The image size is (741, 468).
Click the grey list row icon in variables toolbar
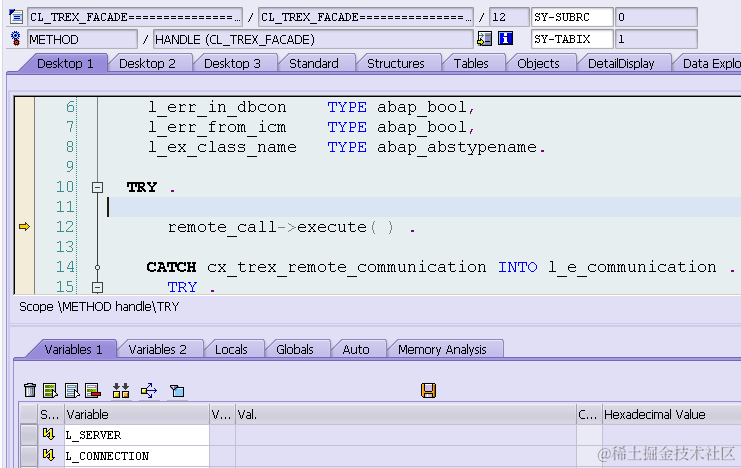click(x=72, y=390)
